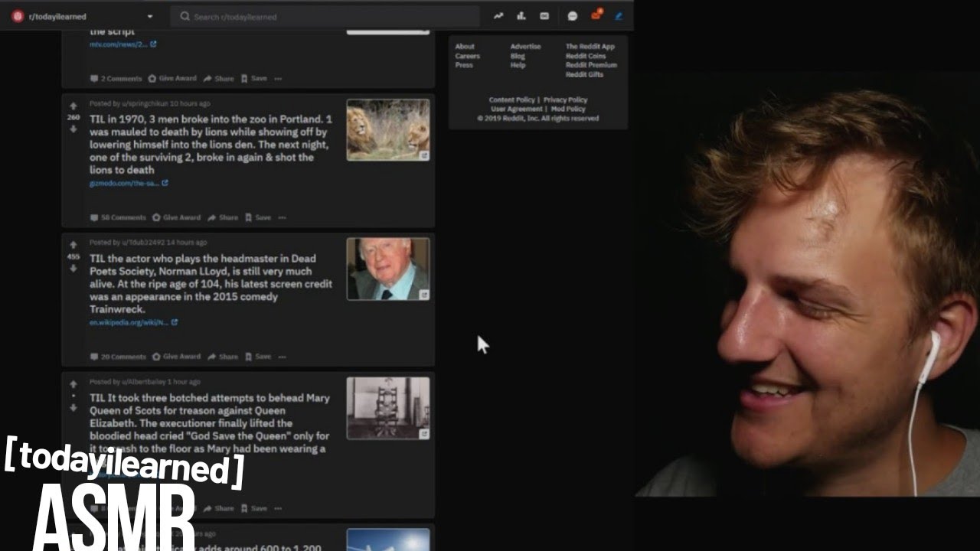
Task: Open the Reddit Originals OC icon
Action: 544,16
